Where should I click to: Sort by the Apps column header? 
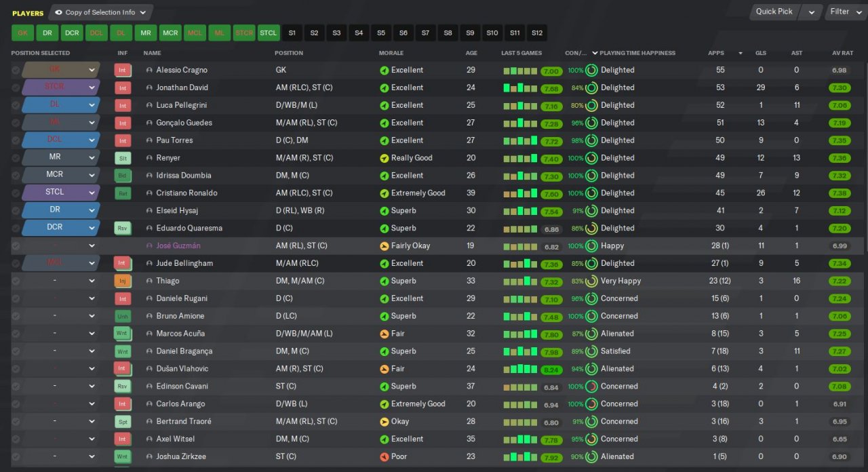click(x=716, y=53)
